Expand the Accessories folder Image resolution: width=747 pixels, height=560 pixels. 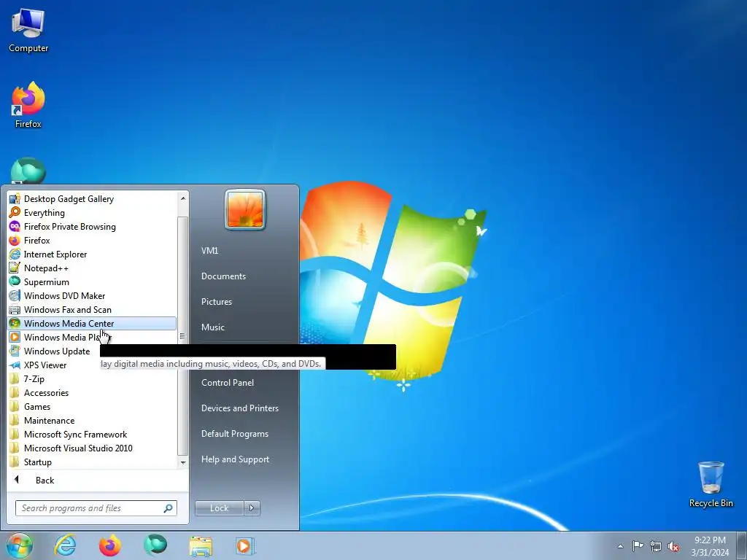point(91,393)
